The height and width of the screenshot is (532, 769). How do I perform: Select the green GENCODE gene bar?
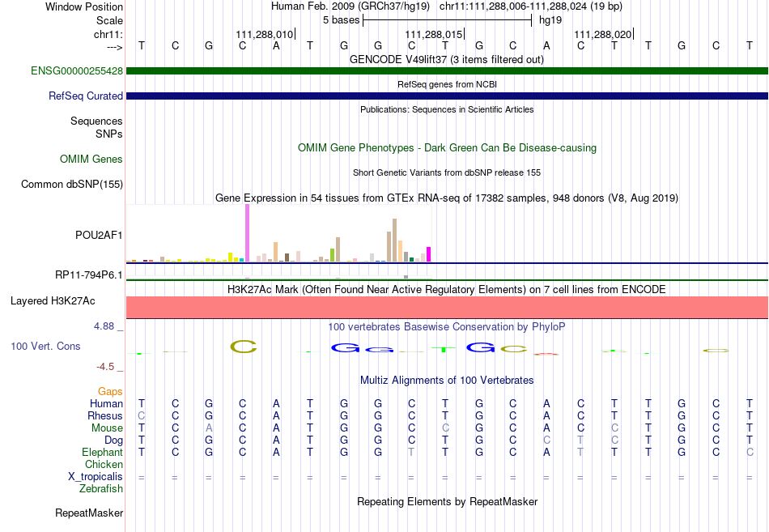coord(447,70)
